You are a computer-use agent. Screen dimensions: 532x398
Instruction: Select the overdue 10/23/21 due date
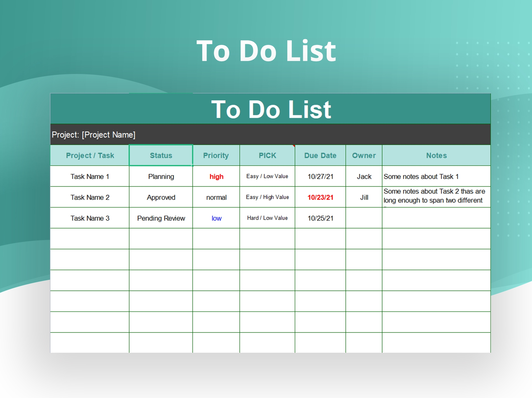320,197
